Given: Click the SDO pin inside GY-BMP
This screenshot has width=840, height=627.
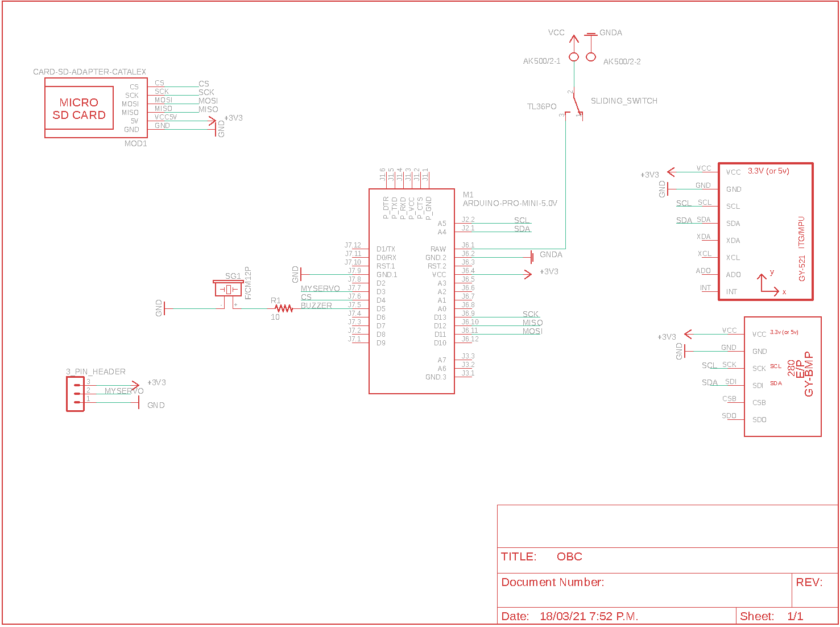Looking at the screenshot, I should coord(759,419).
